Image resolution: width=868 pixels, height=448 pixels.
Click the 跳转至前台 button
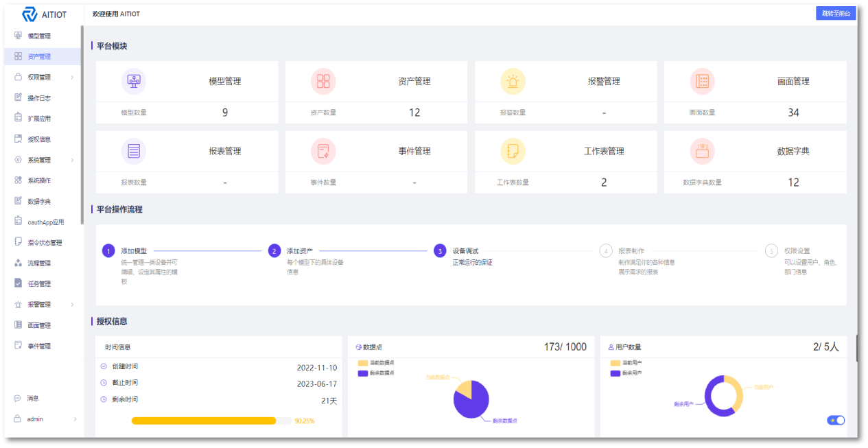[836, 13]
